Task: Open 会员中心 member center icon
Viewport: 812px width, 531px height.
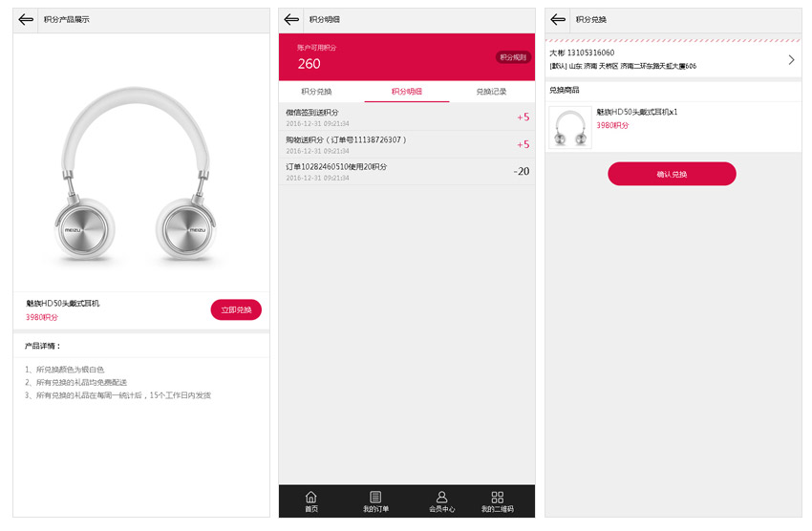Action: click(441, 501)
